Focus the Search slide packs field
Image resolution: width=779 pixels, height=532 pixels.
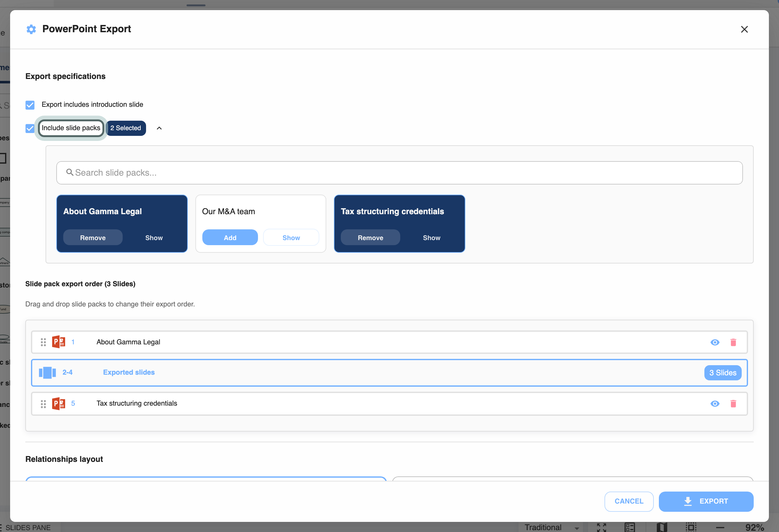point(399,172)
